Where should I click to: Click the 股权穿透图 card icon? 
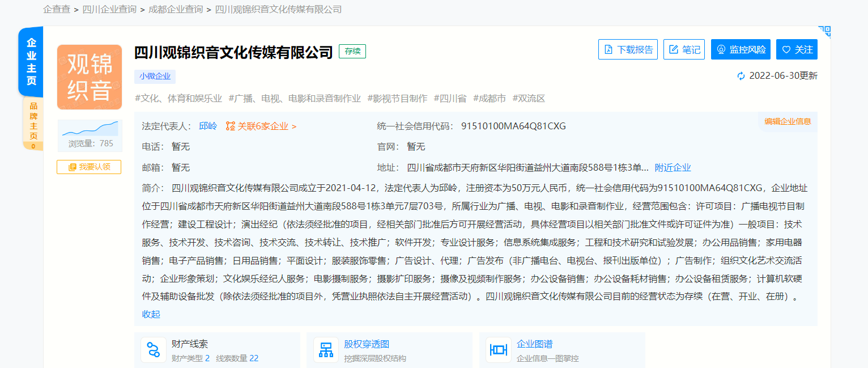click(x=326, y=350)
